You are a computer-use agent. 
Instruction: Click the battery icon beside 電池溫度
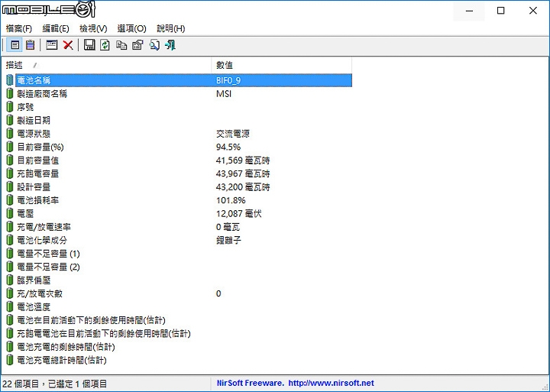tap(10, 307)
